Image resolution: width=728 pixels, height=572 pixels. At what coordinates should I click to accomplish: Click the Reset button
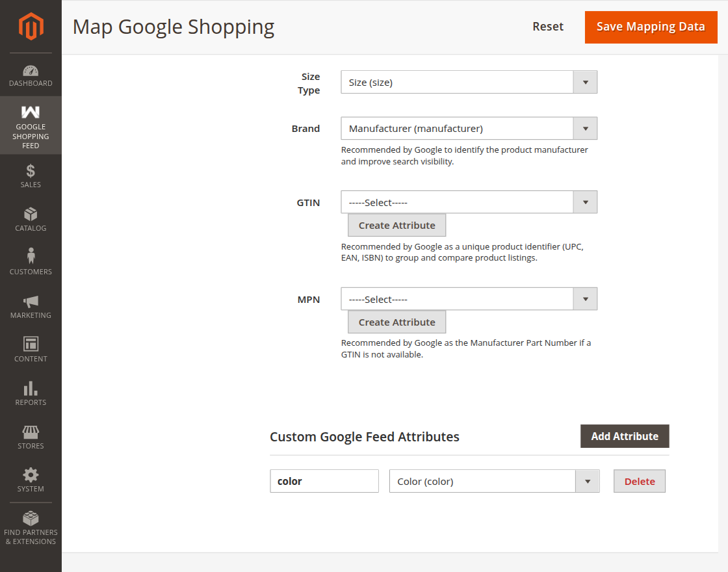(548, 27)
